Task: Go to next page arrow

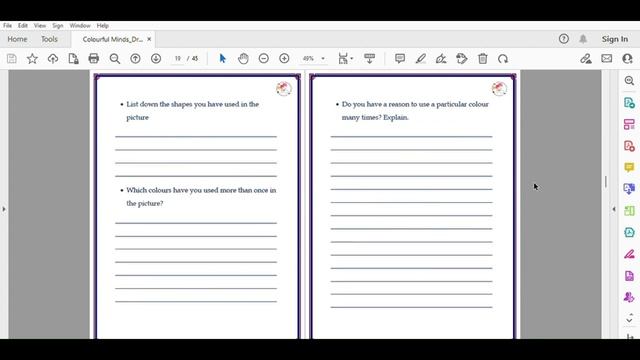Action: [156, 59]
